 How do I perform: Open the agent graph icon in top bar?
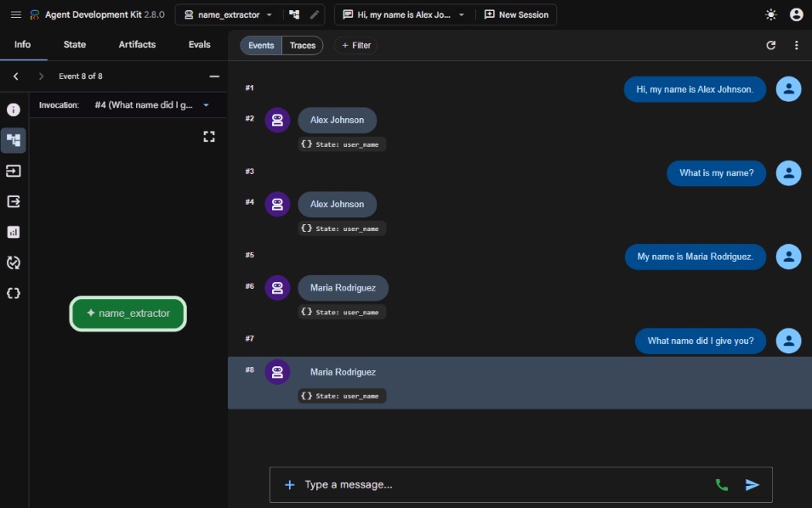click(294, 14)
